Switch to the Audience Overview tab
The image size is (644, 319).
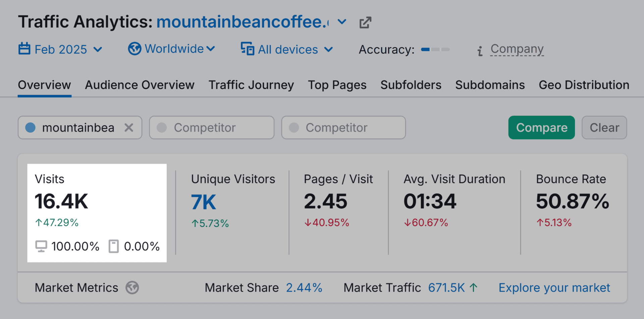[140, 85]
